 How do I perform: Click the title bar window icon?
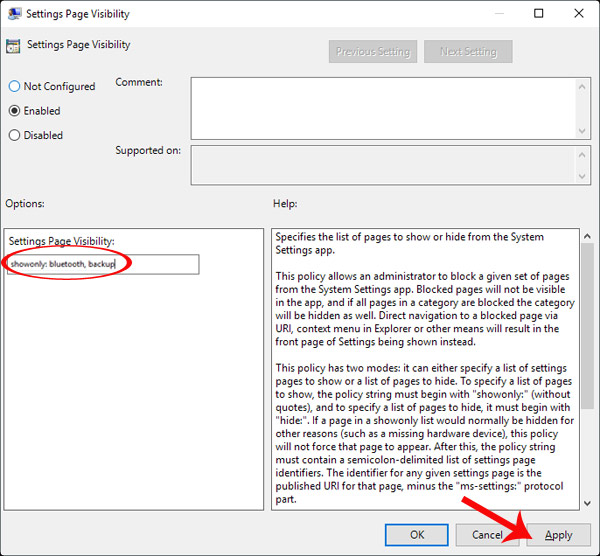coord(15,14)
